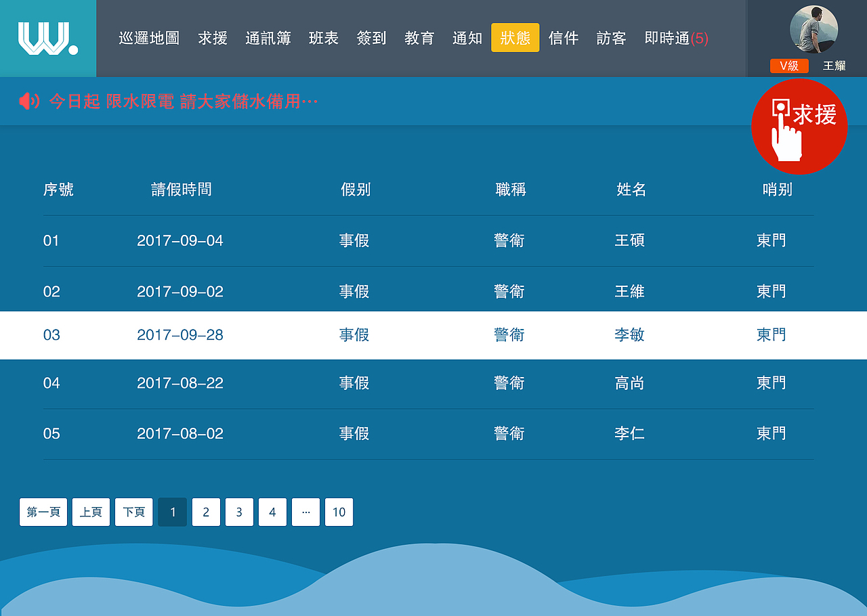Select the highlighted 狀態 tab
867x616 pixels.
coord(515,39)
